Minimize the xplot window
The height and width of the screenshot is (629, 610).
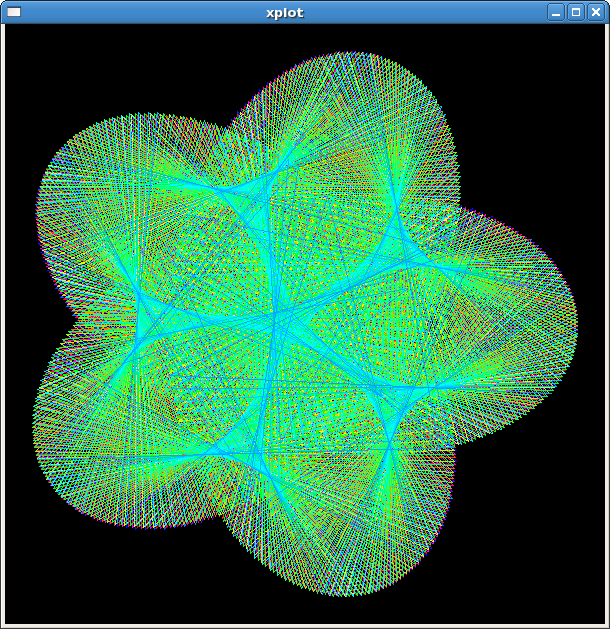point(556,12)
